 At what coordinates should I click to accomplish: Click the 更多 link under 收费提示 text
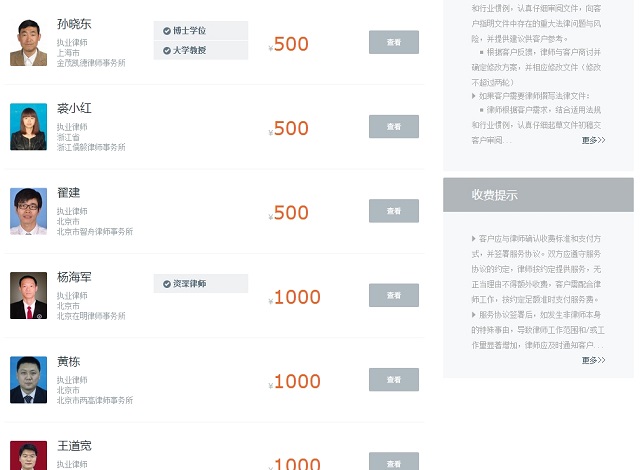coord(593,360)
